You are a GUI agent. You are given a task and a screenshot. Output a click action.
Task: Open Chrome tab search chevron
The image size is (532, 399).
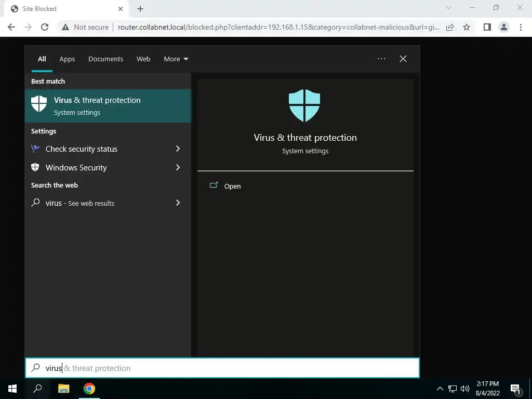point(448,7)
